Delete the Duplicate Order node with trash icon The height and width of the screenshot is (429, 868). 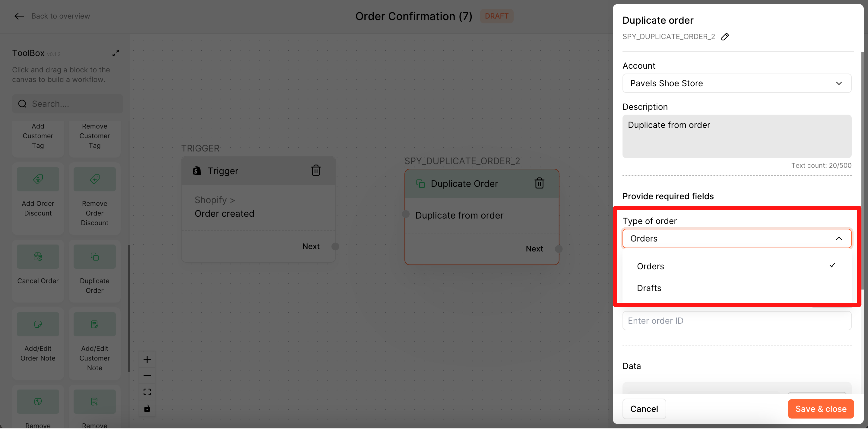[539, 183]
